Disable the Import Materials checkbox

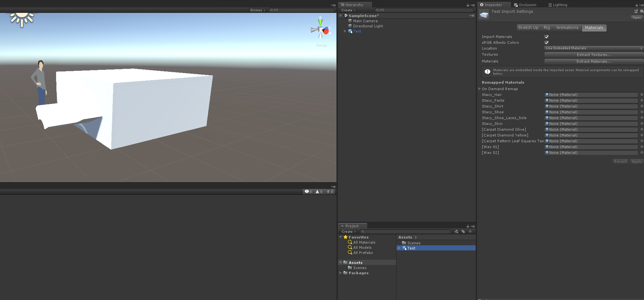[x=546, y=37]
